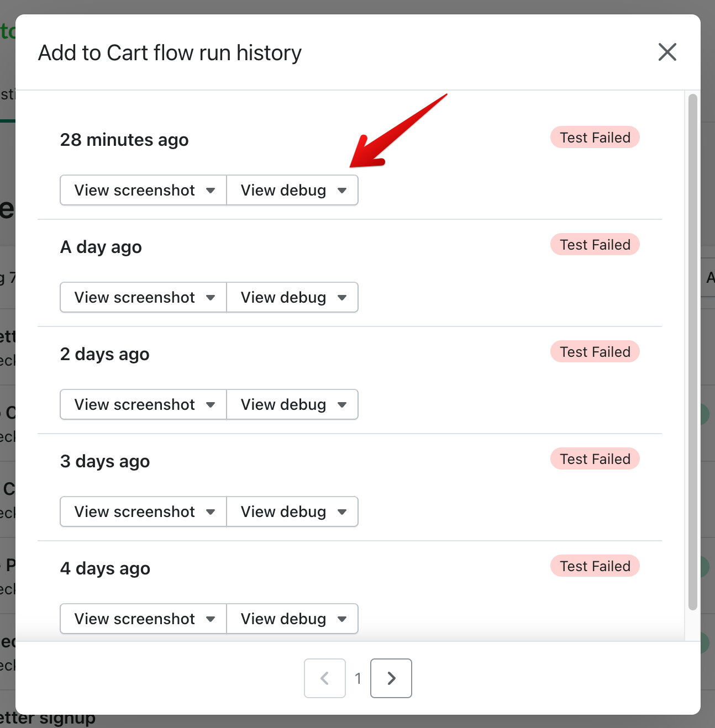Image resolution: width=715 pixels, height=728 pixels.
Task: Open View debug for 4 days ago run
Action: click(292, 619)
